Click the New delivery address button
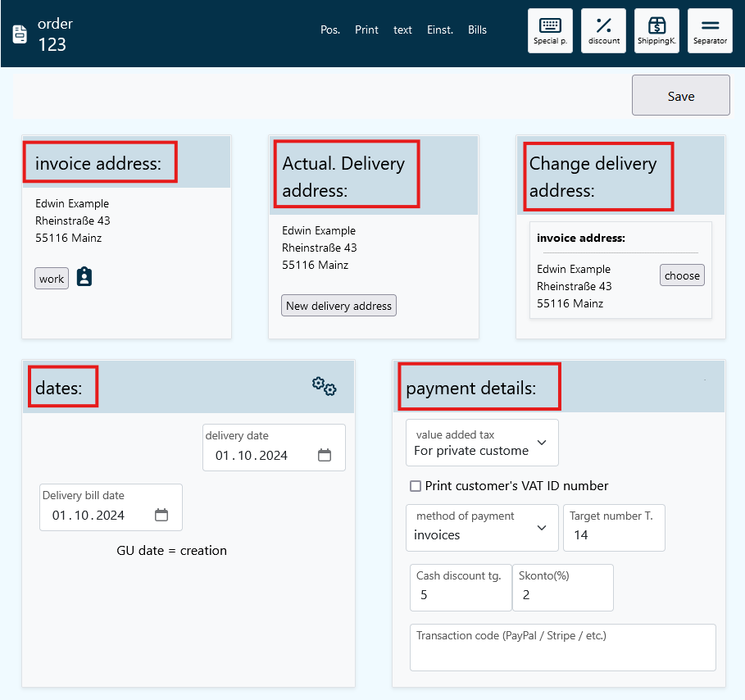The image size is (745, 700). (x=338, y=306)
